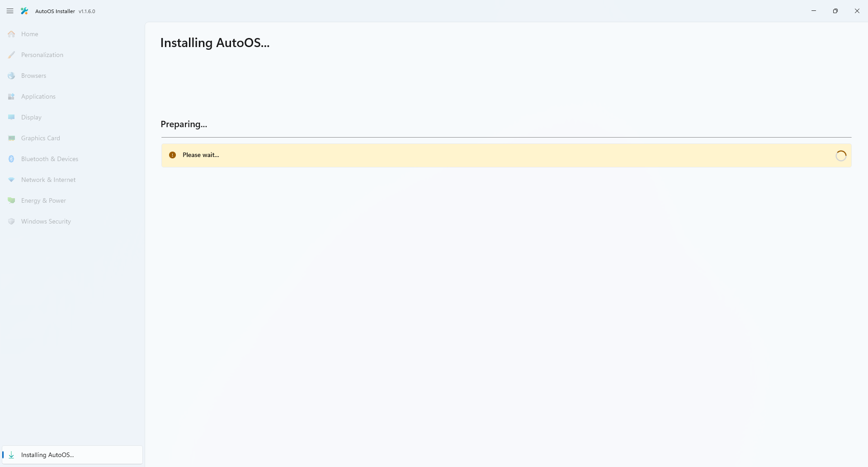Click the Installing AutoOS download arrow icon
Screen dimensions: 868x467
(x=11, y=455)
